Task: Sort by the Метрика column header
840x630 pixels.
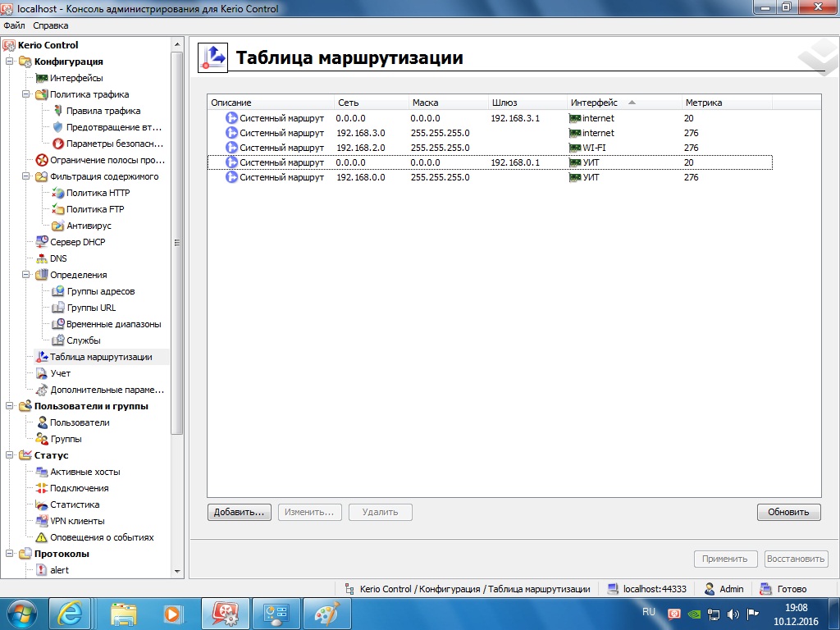Action: (x=727, y=103)
